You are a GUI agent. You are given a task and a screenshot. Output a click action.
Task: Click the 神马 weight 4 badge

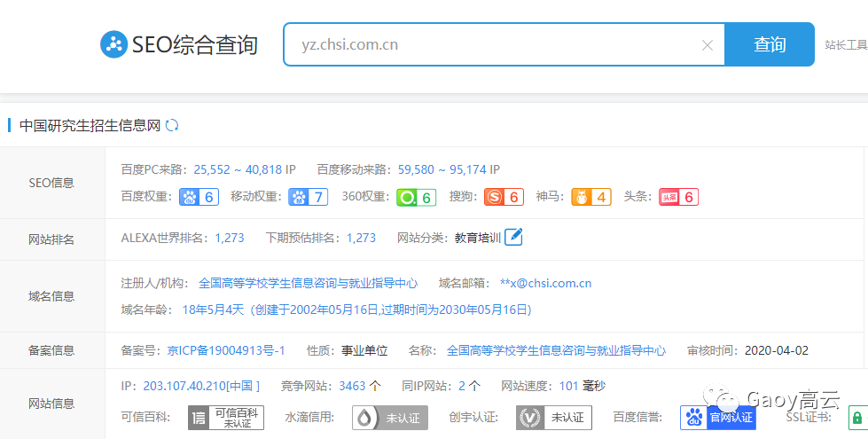pos(591,197)
